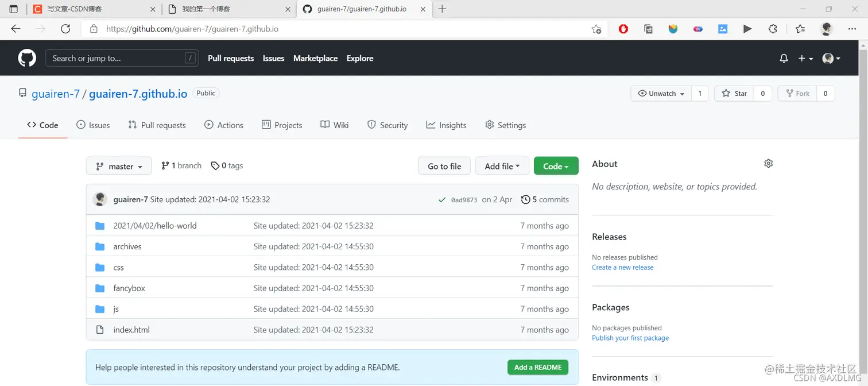Expand the Unwatch dropdown
The width and height of the screenshot is (868, 386).
661,94
